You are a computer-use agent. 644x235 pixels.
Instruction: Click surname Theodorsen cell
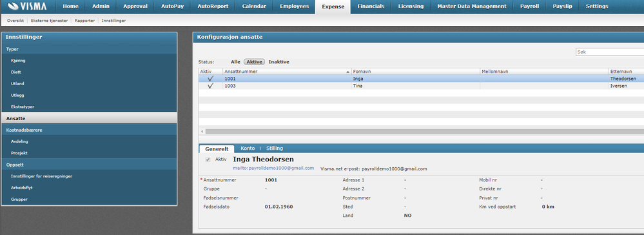(627, 78)
